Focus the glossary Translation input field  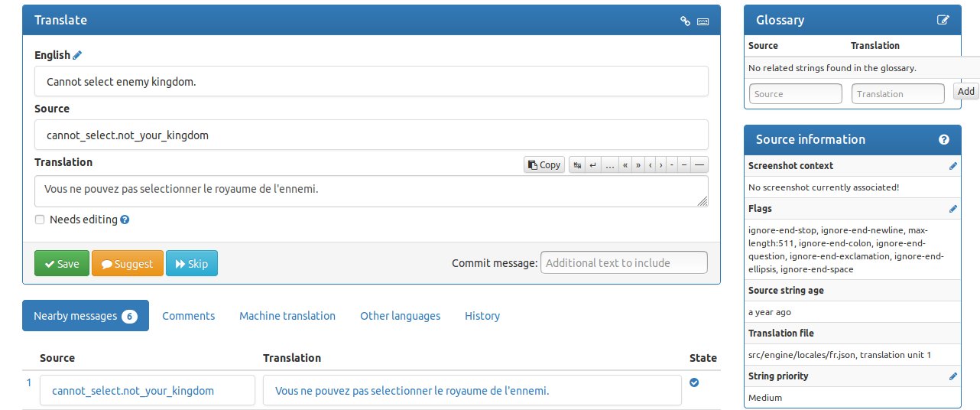pyautogui.click(x=898, y=94)
